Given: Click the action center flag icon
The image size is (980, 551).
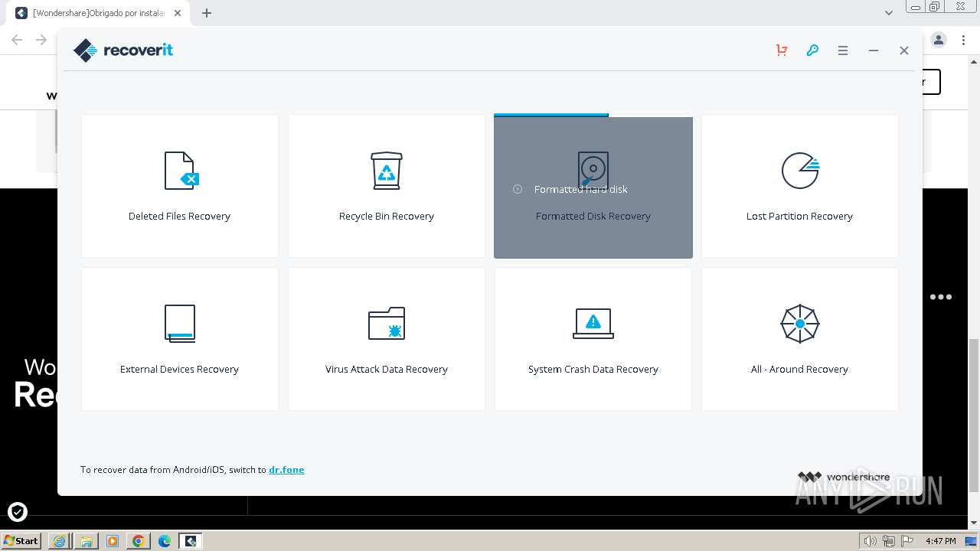Looking at the screenshot, I should click(x=907, y=541).
